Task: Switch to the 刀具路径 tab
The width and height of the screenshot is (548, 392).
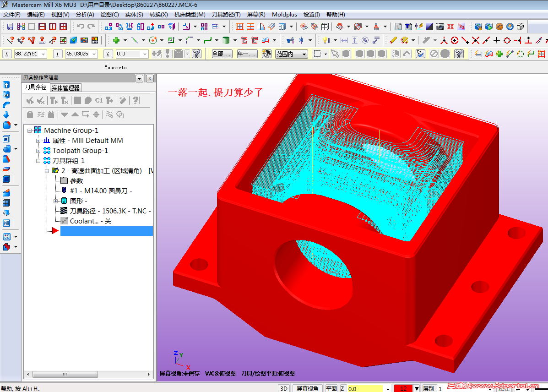Action: click(35, 87)
